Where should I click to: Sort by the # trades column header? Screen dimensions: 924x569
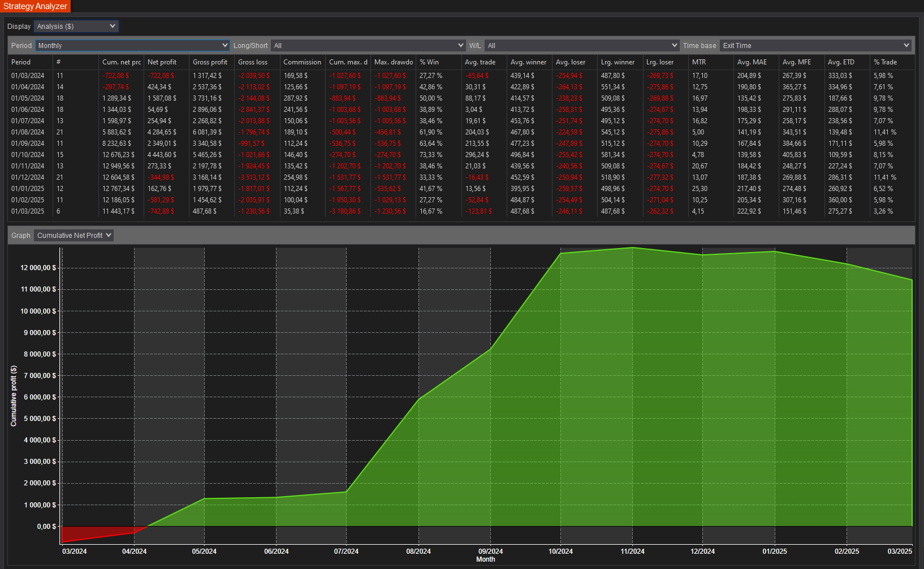pyautogui.click(x=76, y=62)
